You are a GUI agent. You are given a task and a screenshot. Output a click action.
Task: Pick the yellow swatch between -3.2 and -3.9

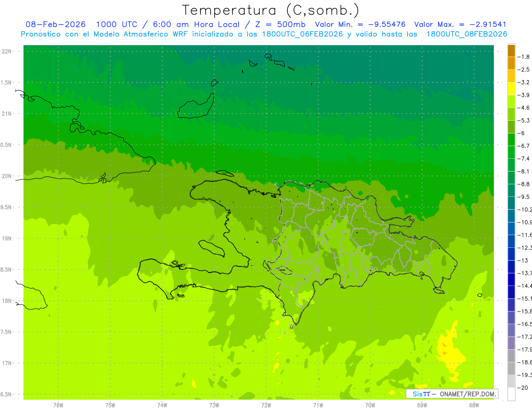[511, 89]
